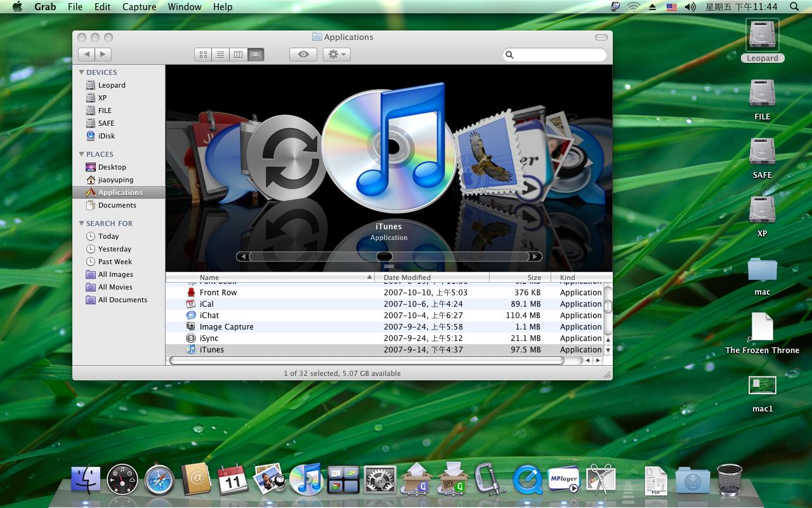Switch Finder to icon view
Screen dimensions: 812x508
[203, 55]
